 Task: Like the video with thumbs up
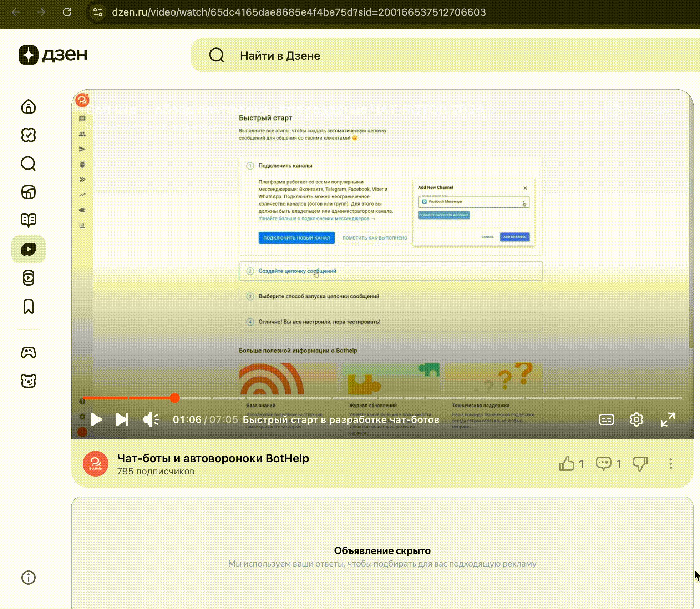(567, 464)
